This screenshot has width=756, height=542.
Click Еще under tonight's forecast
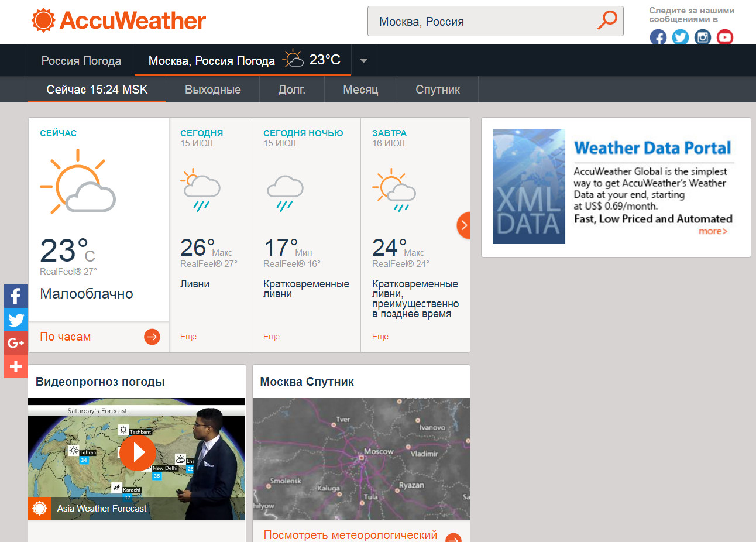tap(272, 337)
